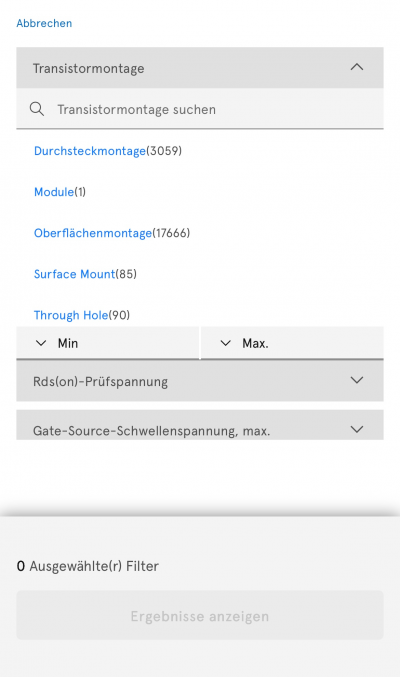Viewport: 400px width, 677px height.
Task: Focus the Transistormontage suchen search field
Action: 200,109
